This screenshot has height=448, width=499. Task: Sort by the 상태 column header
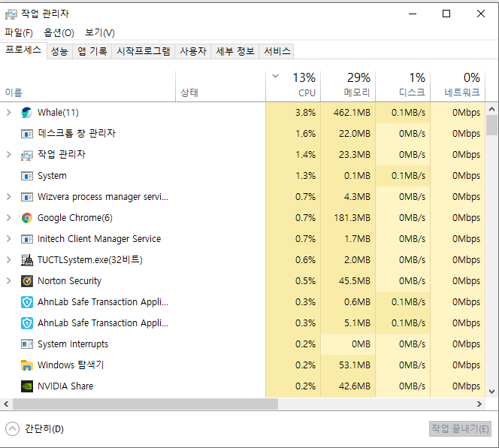click(x=220, y=86)
